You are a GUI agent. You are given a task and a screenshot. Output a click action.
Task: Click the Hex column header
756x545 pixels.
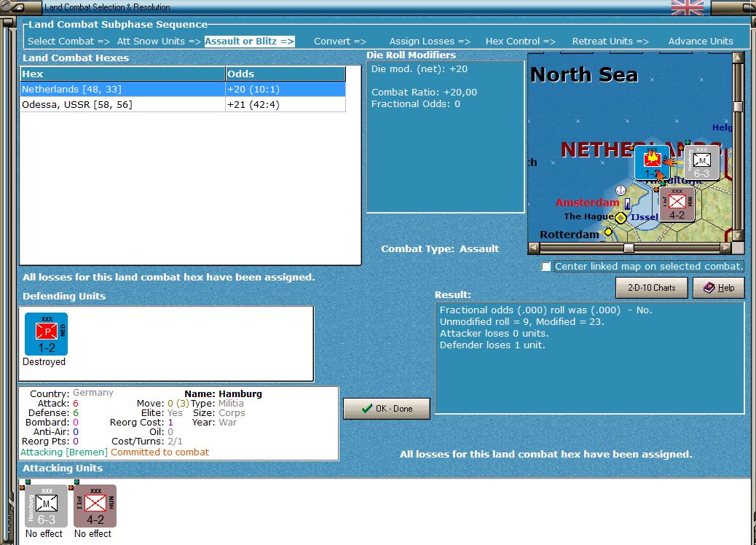[123, 74]
